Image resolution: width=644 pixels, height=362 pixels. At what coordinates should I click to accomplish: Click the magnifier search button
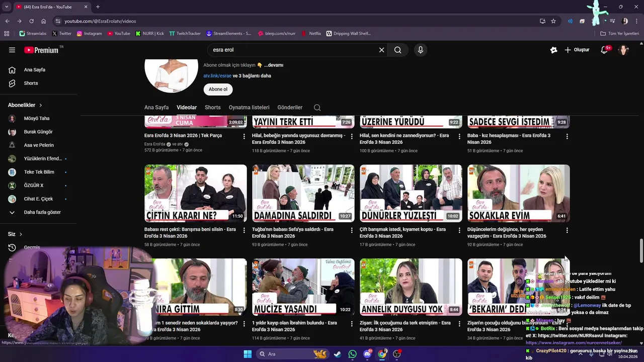397,50
